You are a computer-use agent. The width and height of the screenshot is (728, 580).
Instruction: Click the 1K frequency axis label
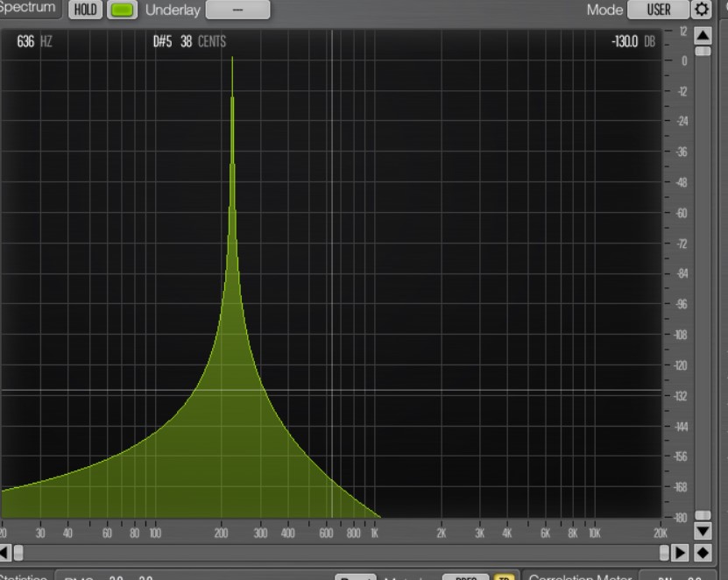click(x=375, y=533)
